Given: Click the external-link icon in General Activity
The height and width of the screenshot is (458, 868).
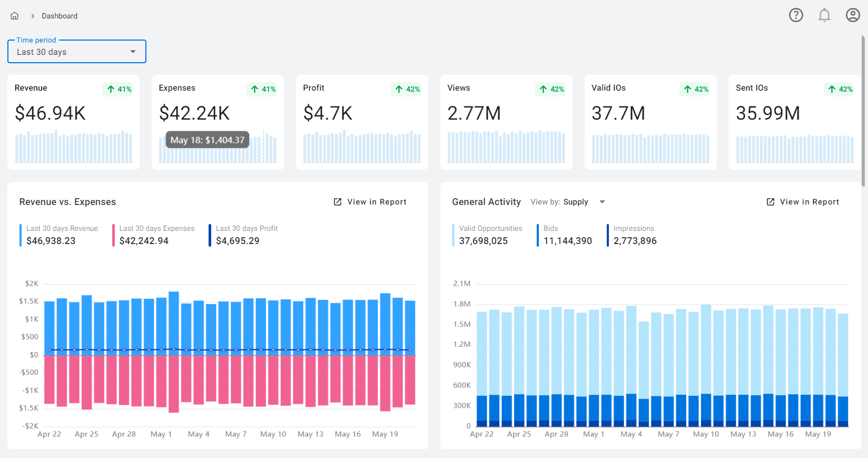Looking at the screenshot, I should [x=771, y=202].
